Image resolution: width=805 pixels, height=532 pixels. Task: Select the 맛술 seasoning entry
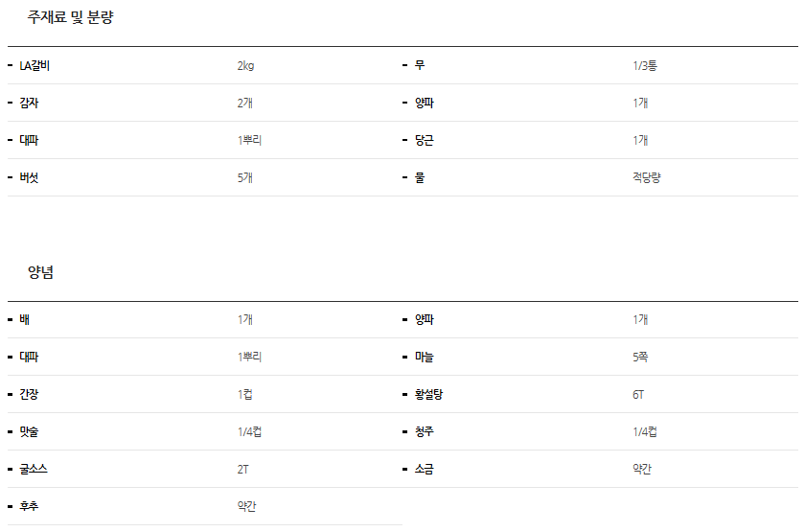(29, 431)
